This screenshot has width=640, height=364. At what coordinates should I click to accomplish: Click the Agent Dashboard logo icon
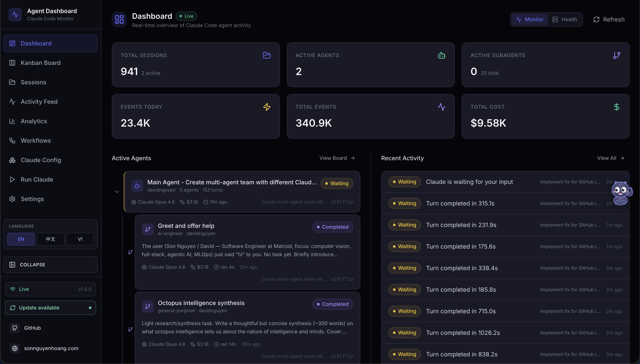click(x=15, y=15)
